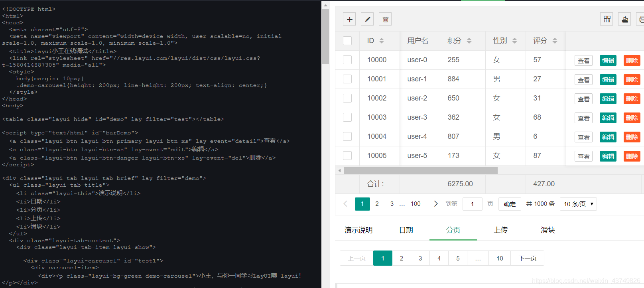This screenshot has height=288, width=644.
Task: Click the 确定 jump button
Action: pos(510,204)
